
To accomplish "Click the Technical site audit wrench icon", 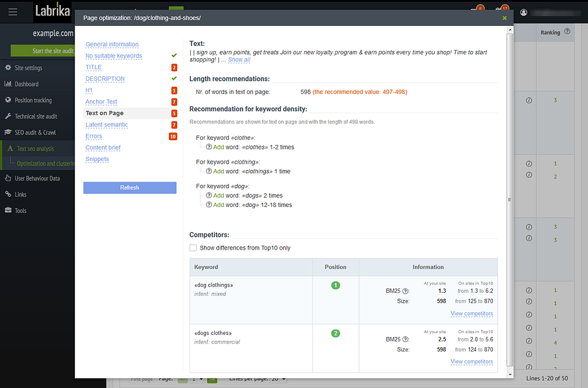I will [x=8, y=116].
